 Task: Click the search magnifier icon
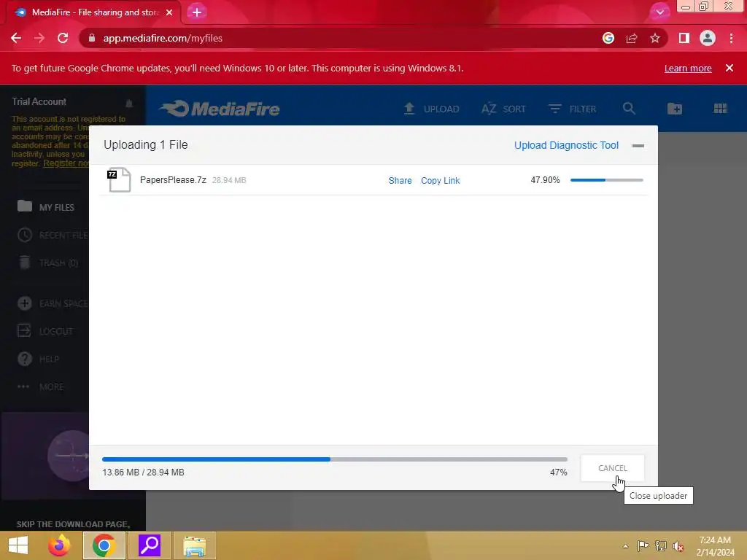[x=629, y=109]
